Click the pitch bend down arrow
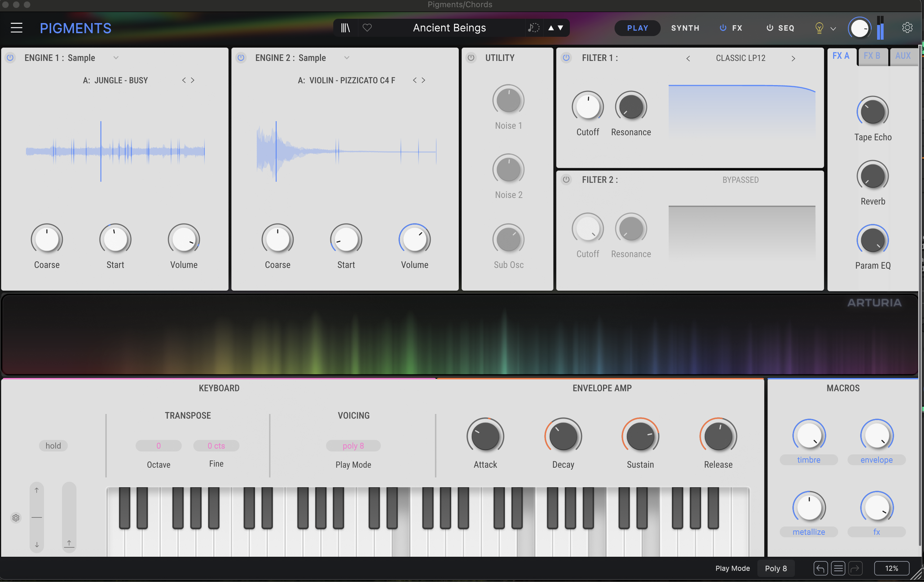 pos(36,545)
